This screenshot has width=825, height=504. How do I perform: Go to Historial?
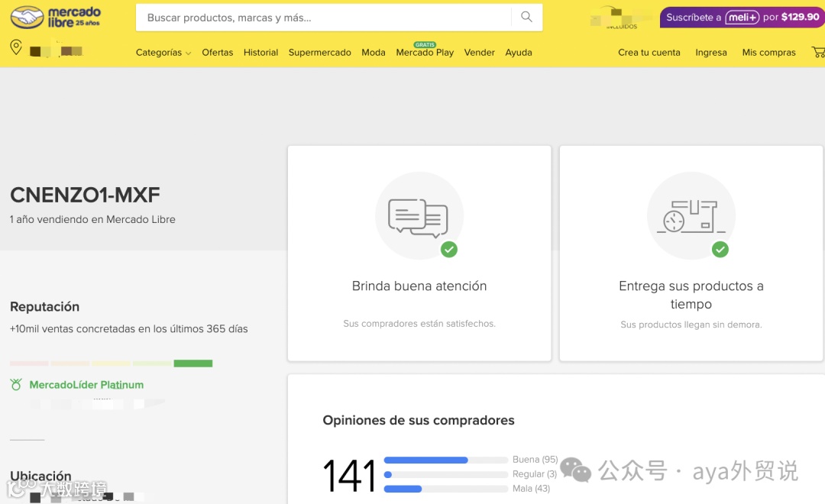tap(260, 53)
